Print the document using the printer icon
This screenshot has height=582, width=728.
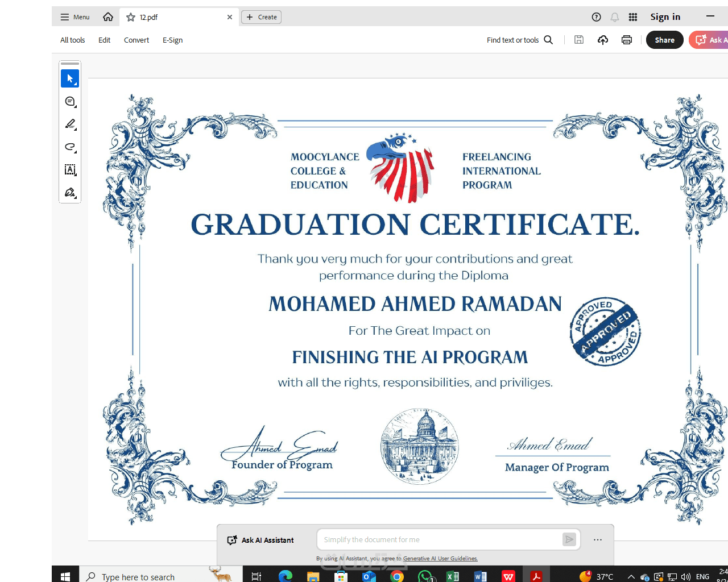pyautogui.click(x=627, y=40)
